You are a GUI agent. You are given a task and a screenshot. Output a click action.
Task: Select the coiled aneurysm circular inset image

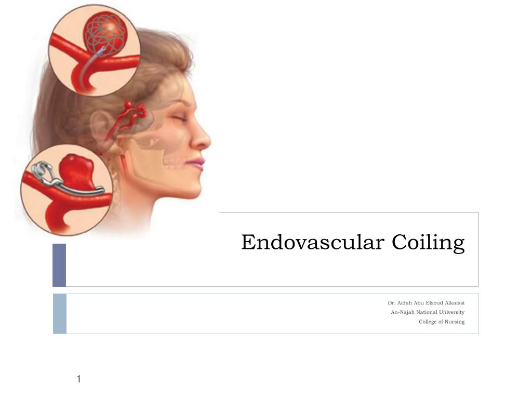[x=95, y=50]
